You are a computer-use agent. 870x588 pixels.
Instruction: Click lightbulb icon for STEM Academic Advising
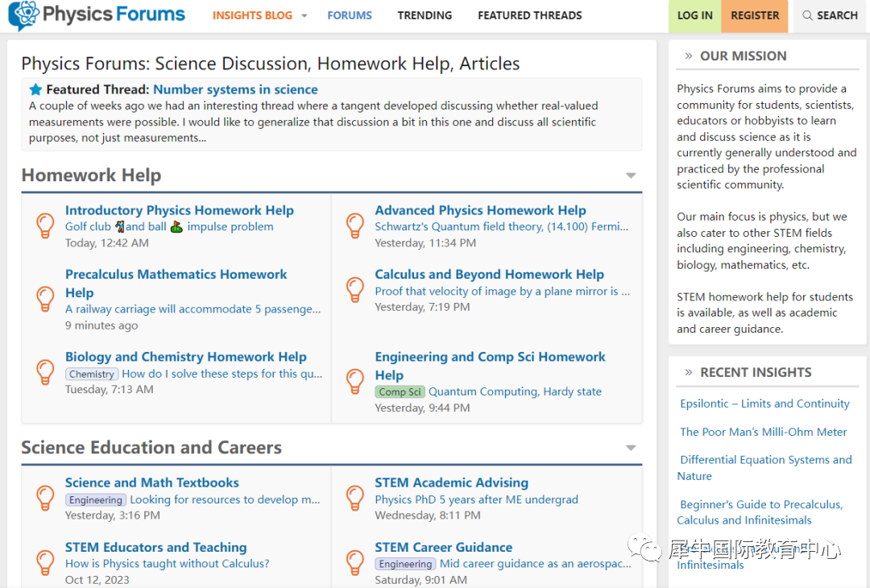tap(355, 498)
